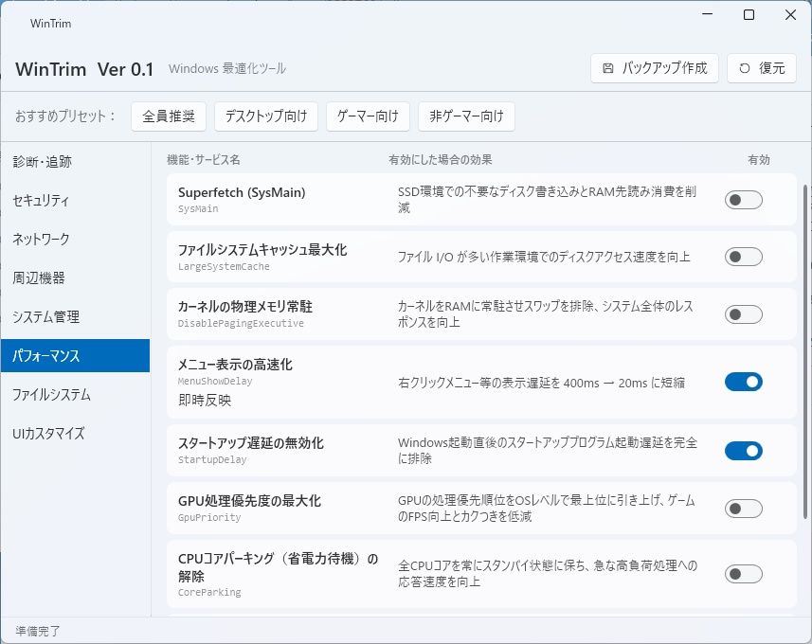Click the 準備完了 status text
812x644 pixels.
click(38, 631)
